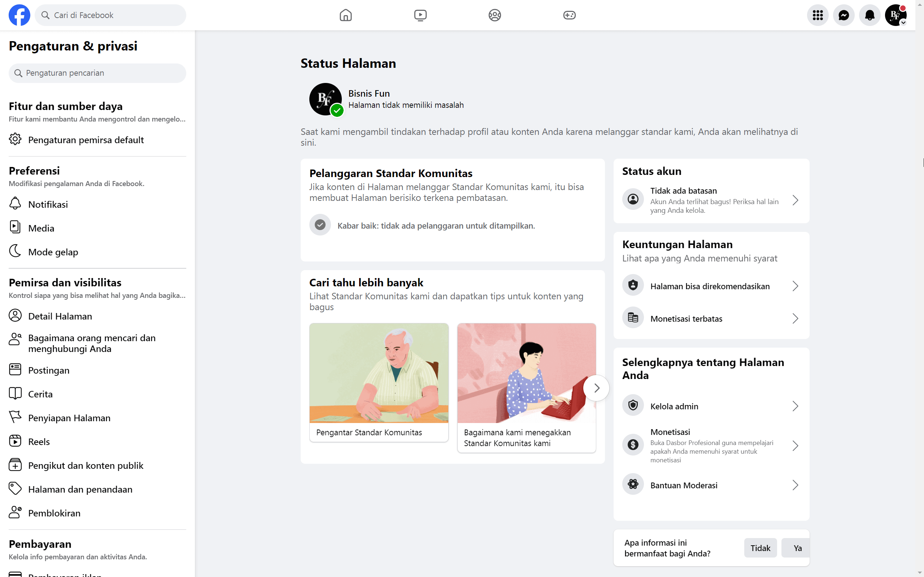The width and height of the screenshot is (924, 577).
Task: Open Messenger from the top right
Action: [x=844, y=15]
